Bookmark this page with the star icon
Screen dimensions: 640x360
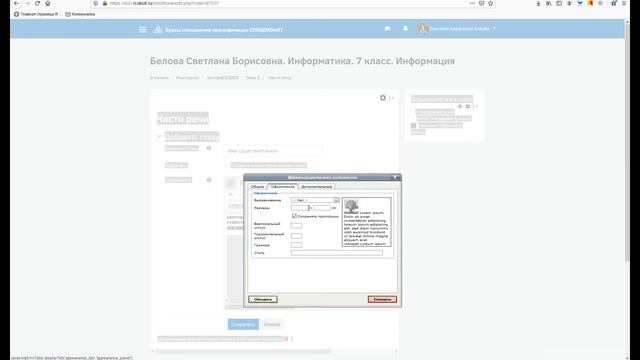point(491,3)
